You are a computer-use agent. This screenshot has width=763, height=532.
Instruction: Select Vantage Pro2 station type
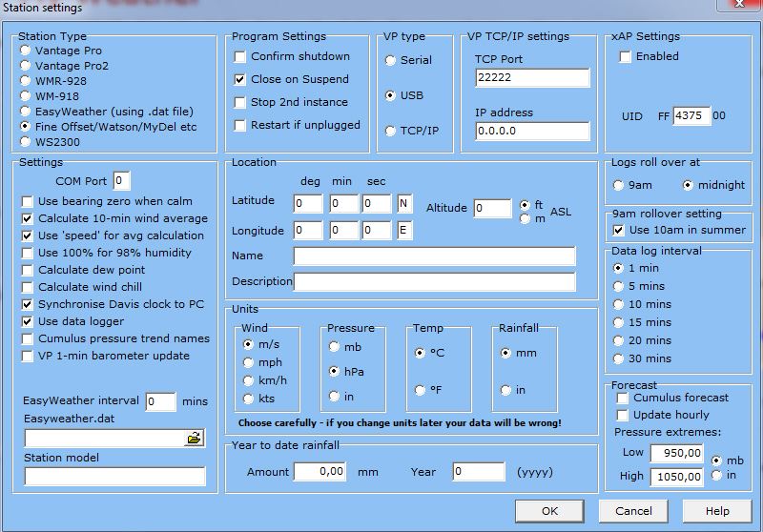(26, 67)
